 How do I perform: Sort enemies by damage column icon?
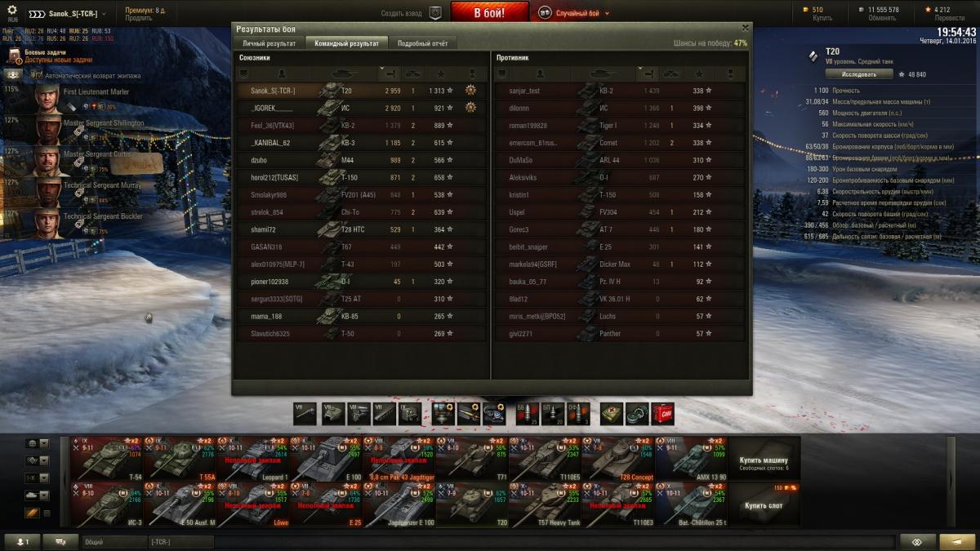[649, 73]
